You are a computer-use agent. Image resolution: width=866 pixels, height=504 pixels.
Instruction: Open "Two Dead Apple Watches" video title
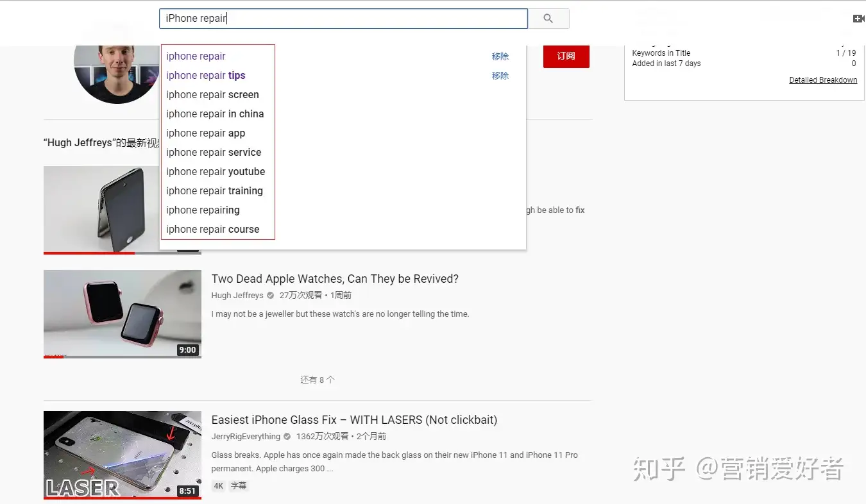pyautogui.click(x=335, y=279)
